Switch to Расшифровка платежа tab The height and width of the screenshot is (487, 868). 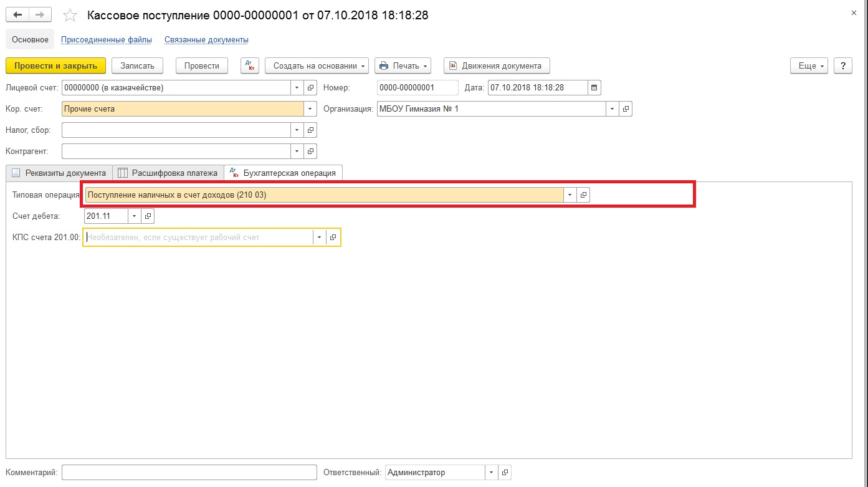tap(168, 173)
